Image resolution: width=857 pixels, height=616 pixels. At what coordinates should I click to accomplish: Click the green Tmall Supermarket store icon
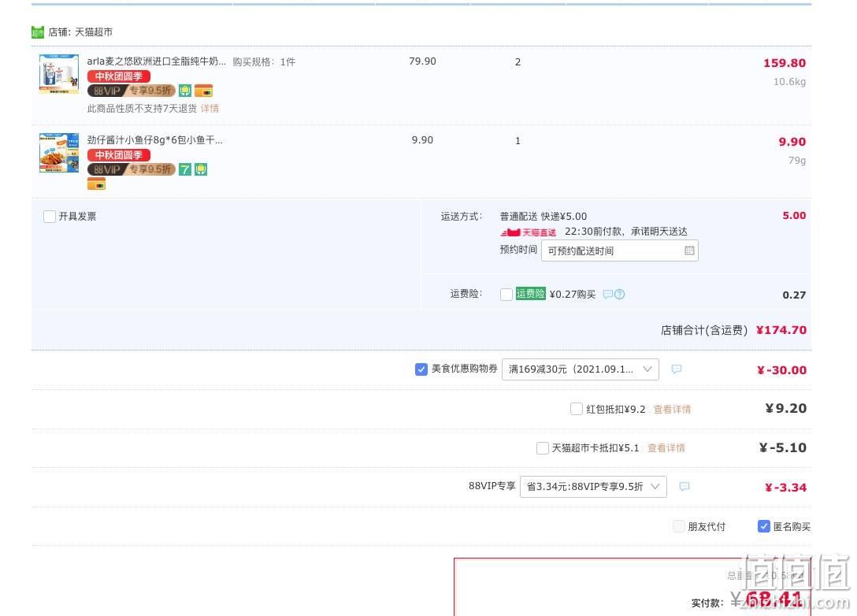pyautogui.click(x=38, y=32)
